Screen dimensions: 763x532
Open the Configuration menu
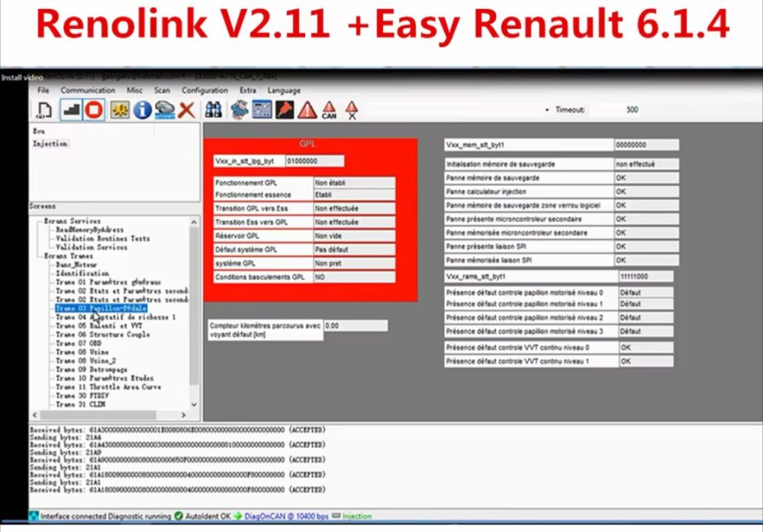pyautogui.click(x=204, y=90)
